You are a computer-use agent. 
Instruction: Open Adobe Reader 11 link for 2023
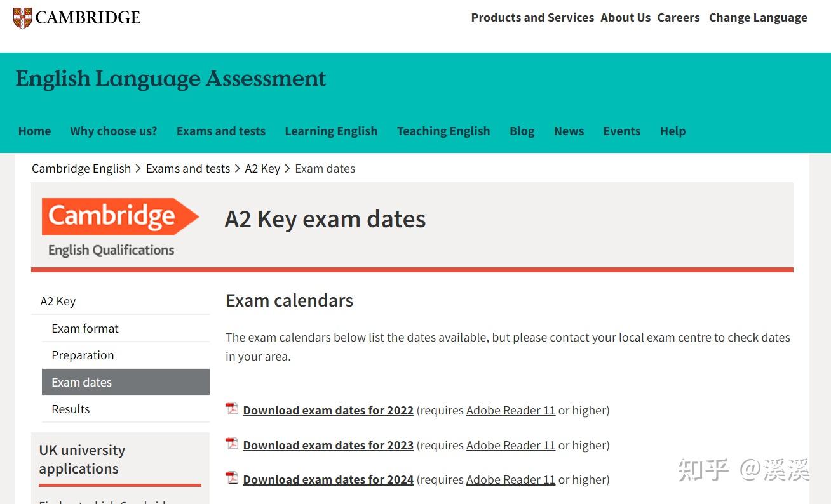511,446
